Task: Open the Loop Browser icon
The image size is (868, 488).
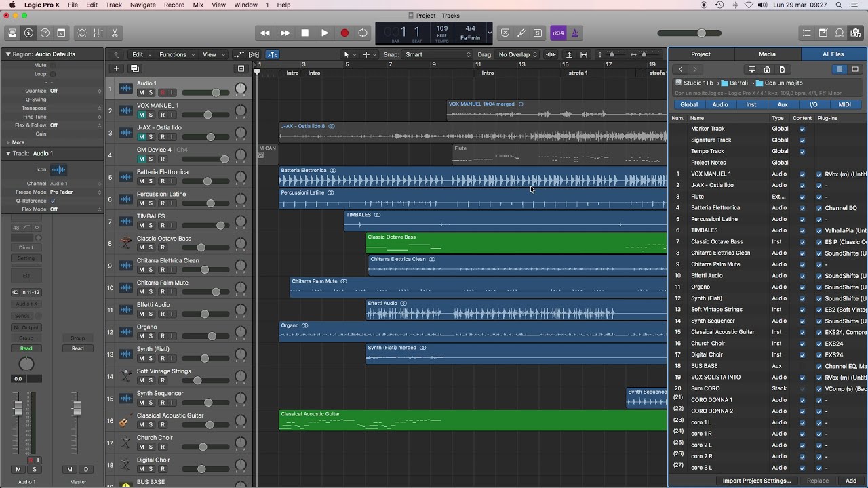Action: coord(839,33)
